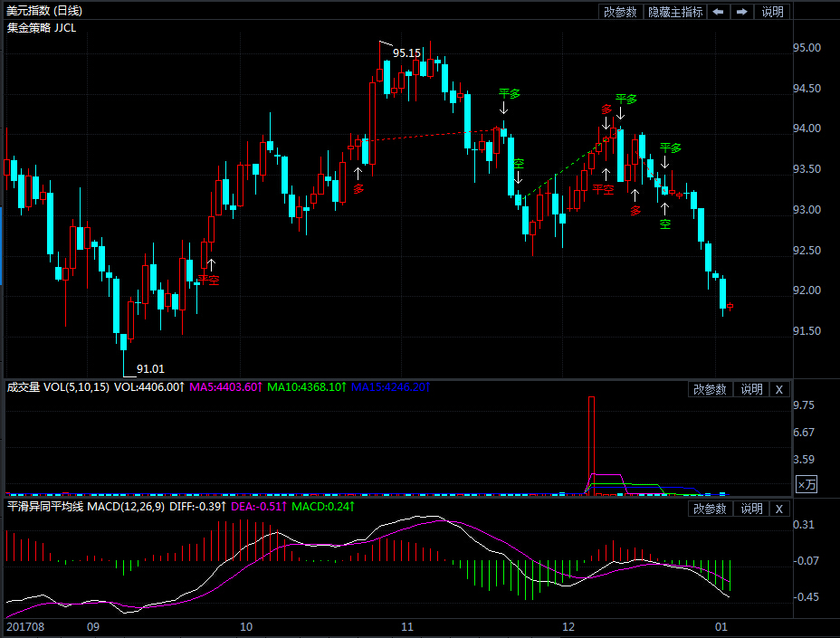Select the 集金策略 JJCL indicator label
The width and height of the screenshot is (840, 638).
42,28
